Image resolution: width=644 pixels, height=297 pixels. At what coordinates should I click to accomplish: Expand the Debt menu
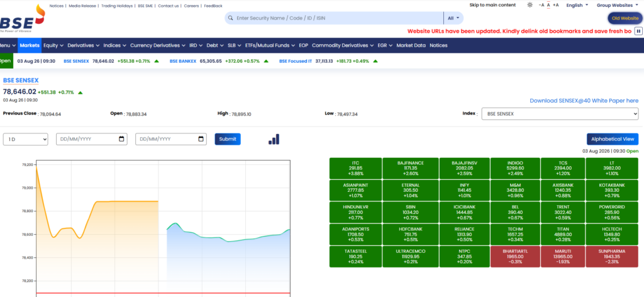tap(215, 45)
